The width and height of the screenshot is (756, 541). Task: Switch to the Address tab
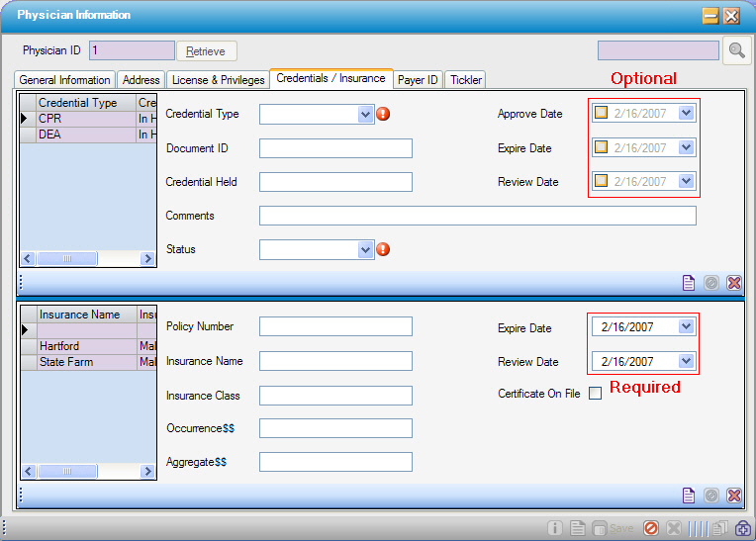(x=141, y=80)
